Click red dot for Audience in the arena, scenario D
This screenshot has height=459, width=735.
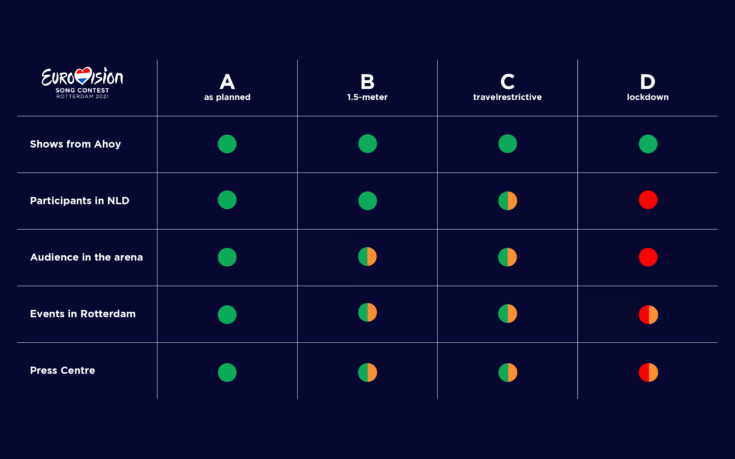pyautogui.click(x=648, y=257)
